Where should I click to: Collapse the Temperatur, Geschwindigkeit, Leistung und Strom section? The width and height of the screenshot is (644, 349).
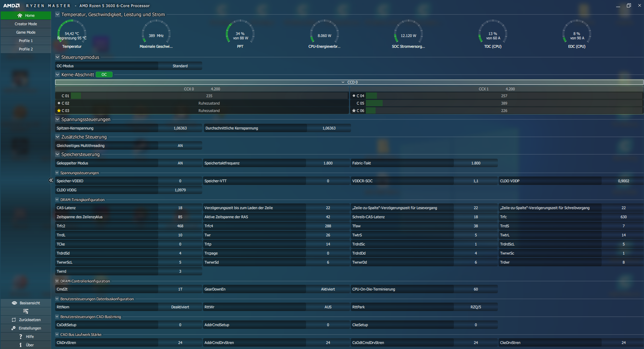pyautogui.click(x=57, y=14)
